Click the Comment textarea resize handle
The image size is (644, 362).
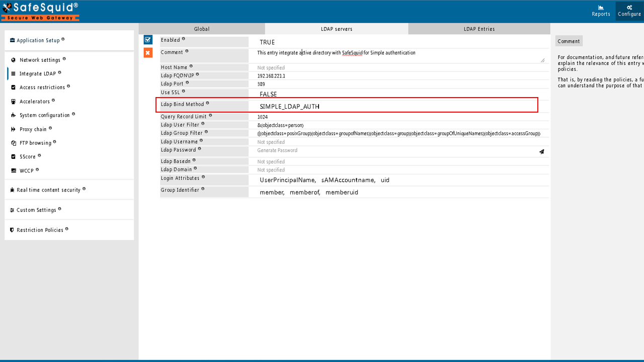click(542, 60)
